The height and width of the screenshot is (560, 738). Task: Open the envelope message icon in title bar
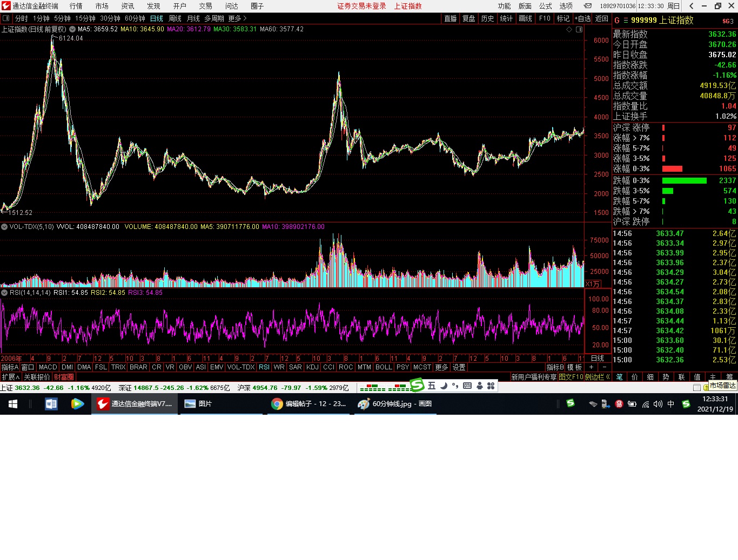click(587, 6)
